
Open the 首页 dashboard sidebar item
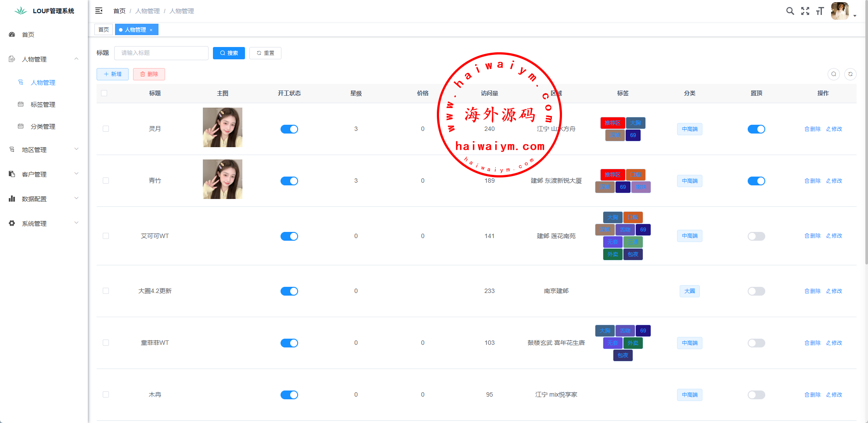[28, 35]
